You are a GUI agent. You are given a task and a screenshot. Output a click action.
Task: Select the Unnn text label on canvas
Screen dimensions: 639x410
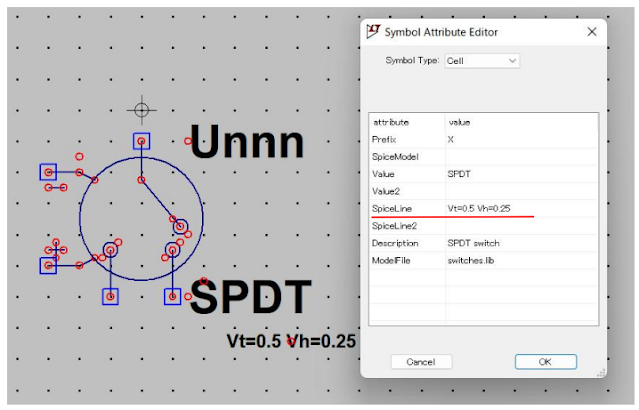pos(247,142)
